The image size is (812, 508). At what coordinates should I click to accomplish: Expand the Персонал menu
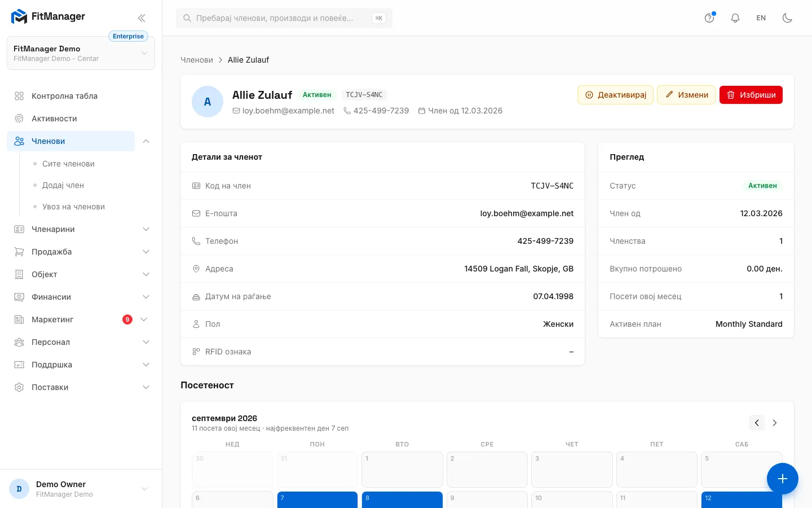click(x=81, y=342)
